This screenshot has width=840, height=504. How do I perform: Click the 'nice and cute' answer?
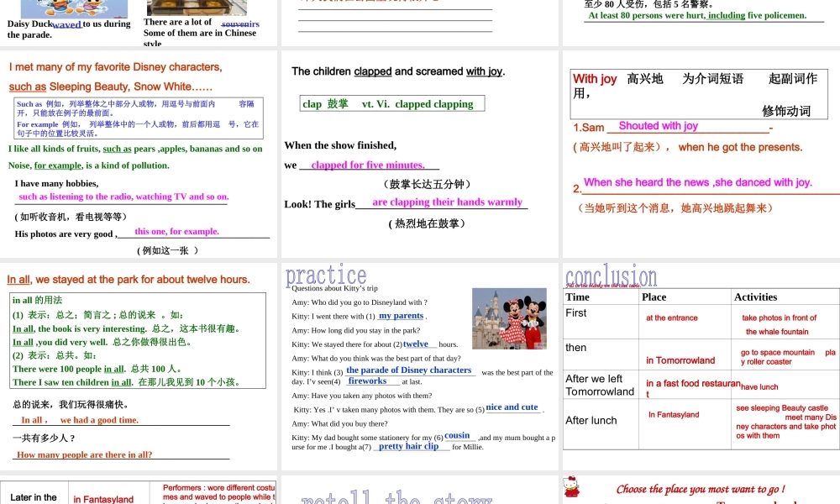[512, 407]
